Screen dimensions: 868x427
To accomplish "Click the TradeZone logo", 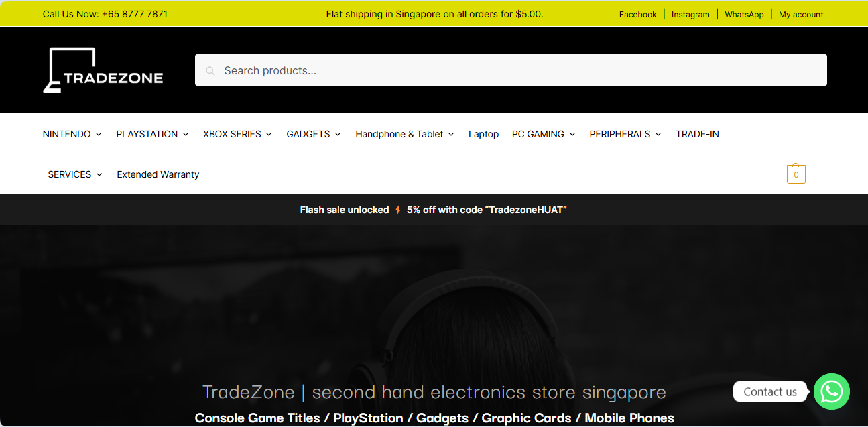I will [103, 70].
